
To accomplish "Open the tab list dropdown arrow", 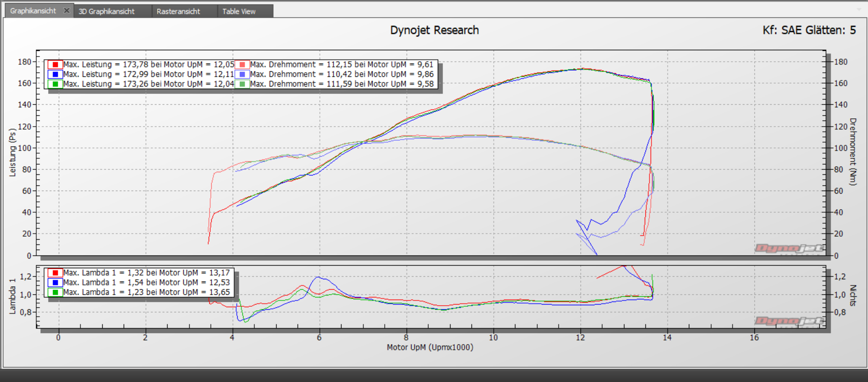I will [x=859, y=9].
